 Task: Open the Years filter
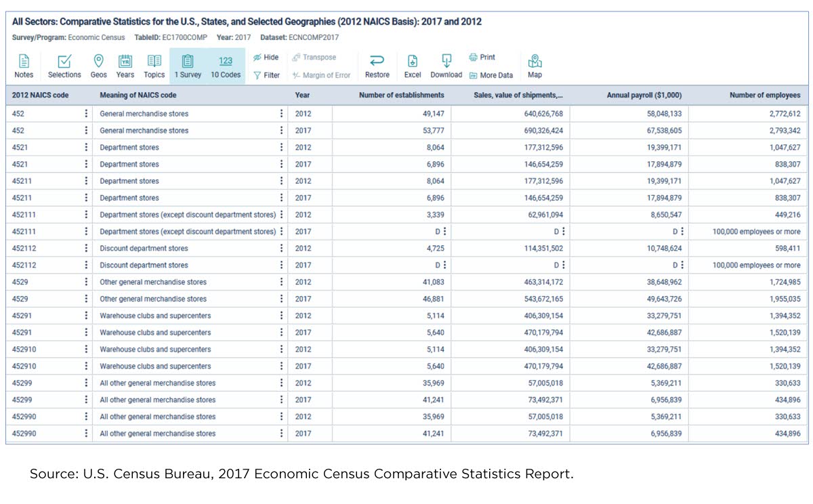[x=125, y=66]
